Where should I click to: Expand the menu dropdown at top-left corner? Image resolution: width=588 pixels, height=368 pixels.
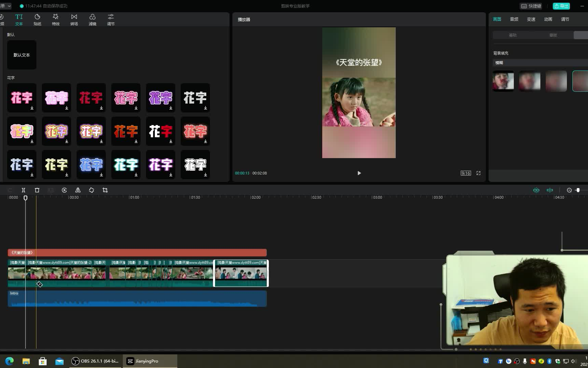tap(5, 6)
